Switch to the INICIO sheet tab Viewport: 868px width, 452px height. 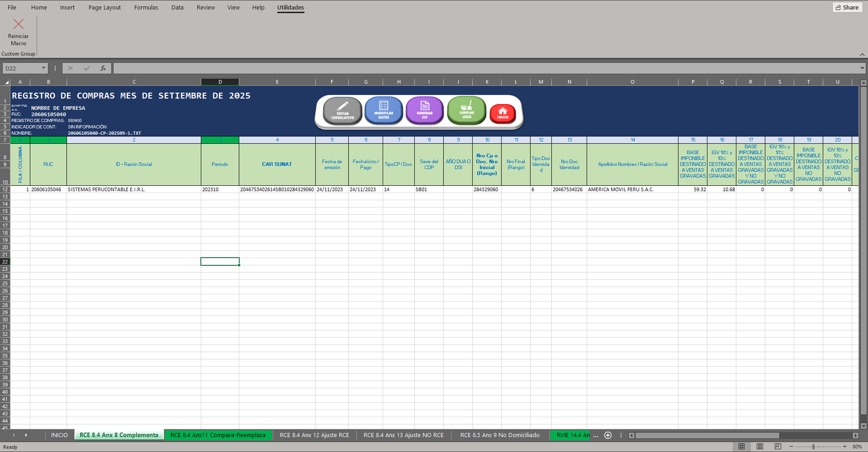[x=59, y=435]
